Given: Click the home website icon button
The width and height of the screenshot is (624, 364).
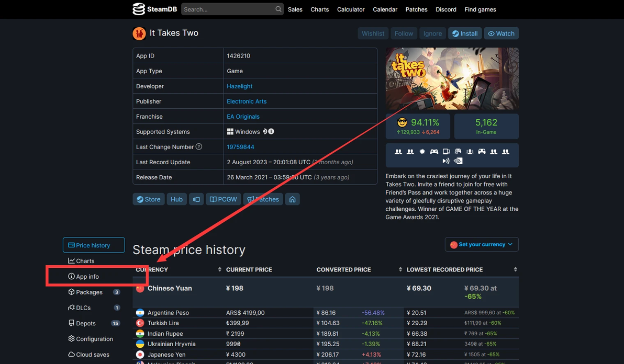Looking at the screenshot, I should click(x=293, y=199).
